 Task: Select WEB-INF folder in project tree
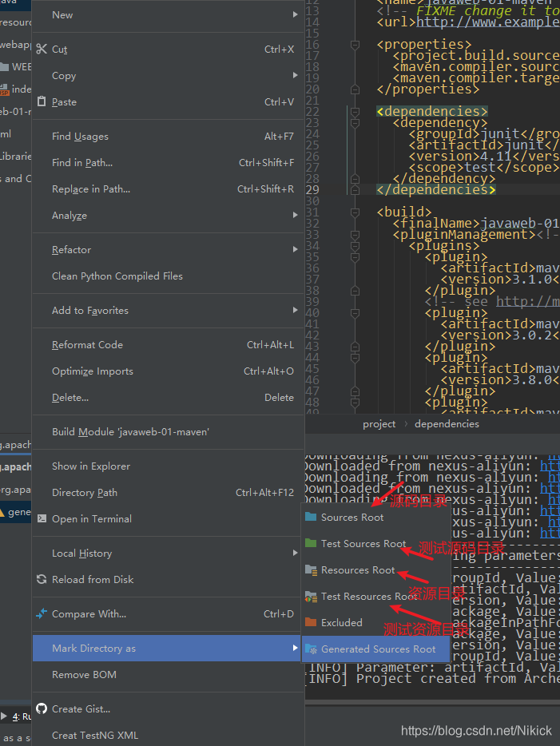coord(16,66)
